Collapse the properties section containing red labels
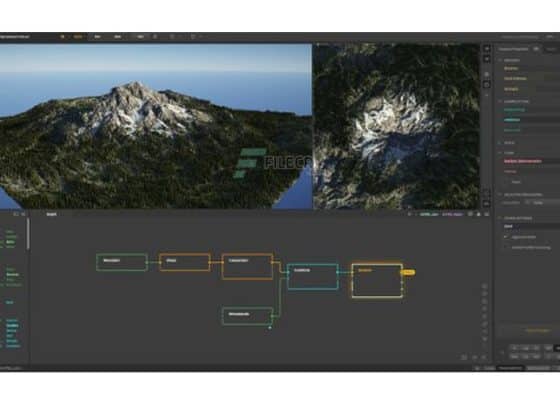 pos(500,153)
